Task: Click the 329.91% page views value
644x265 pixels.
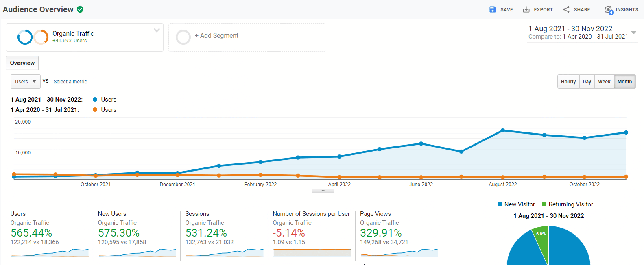Action: point(381,233)
